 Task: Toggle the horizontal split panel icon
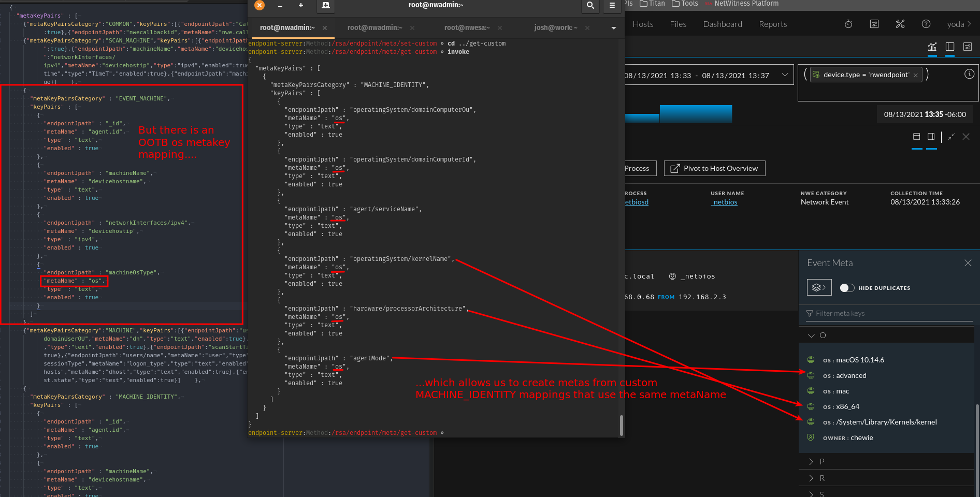(916, 137)
